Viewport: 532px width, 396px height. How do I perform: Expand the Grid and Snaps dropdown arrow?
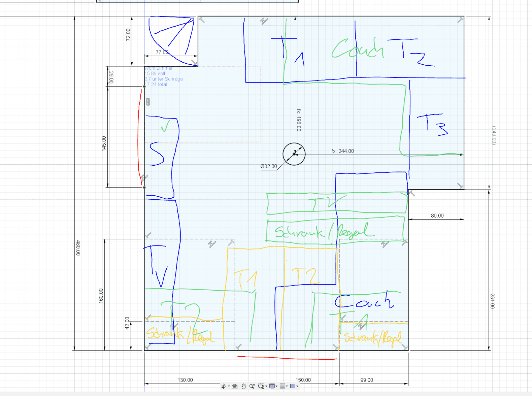287,386
